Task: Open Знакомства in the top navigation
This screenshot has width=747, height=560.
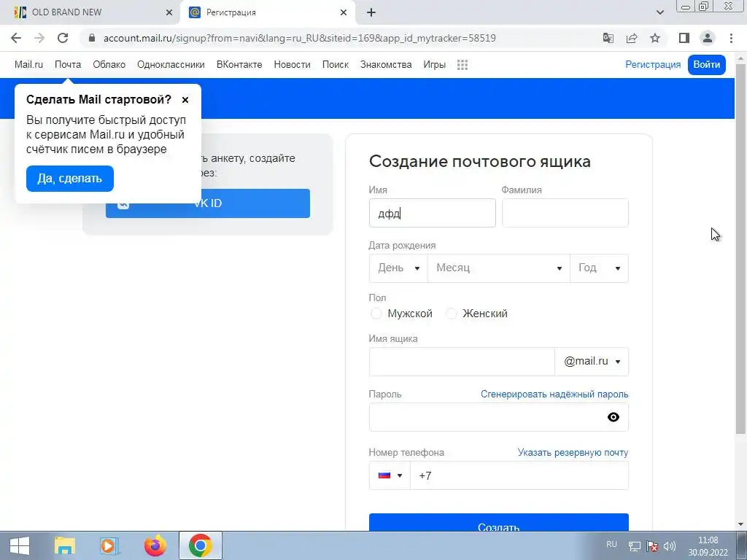Action: [386, 64]
